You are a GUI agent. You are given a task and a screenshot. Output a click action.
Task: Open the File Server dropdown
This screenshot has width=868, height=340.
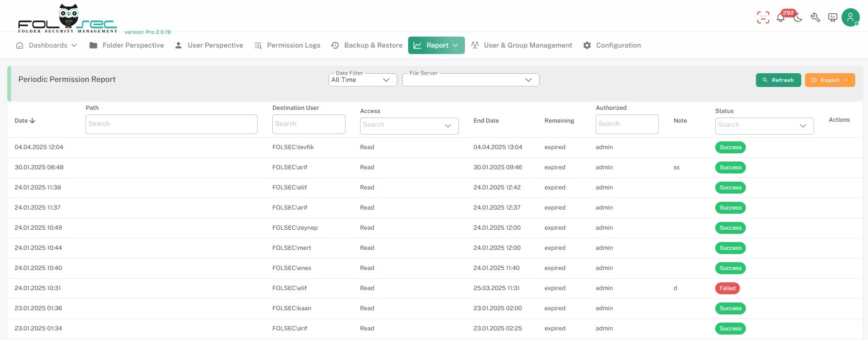click(470, 80)
